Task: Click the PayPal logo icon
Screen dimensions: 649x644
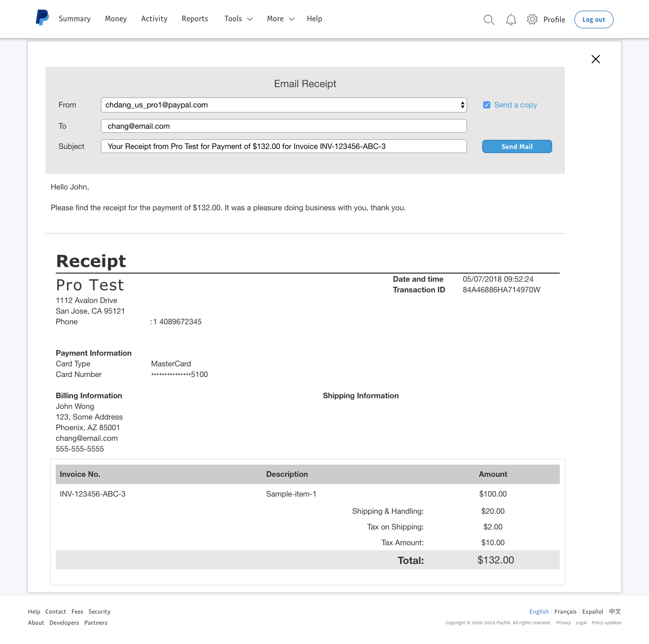Action: [x=42, y=18]
